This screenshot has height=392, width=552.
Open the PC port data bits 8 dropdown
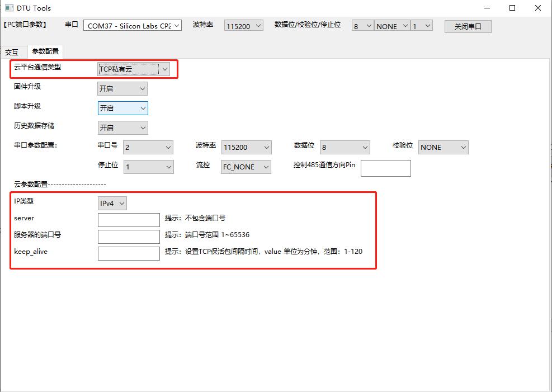coord(362,26)
